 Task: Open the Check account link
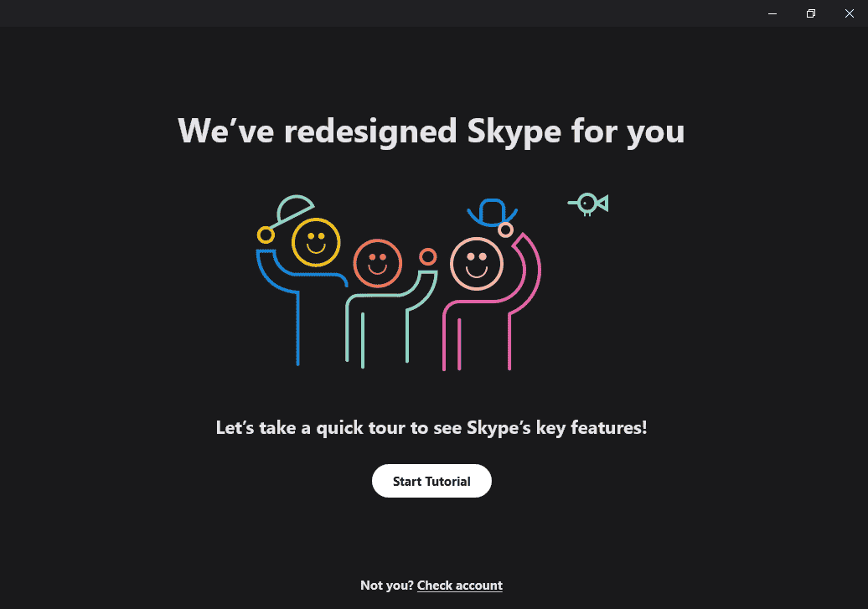pos(459,585)
